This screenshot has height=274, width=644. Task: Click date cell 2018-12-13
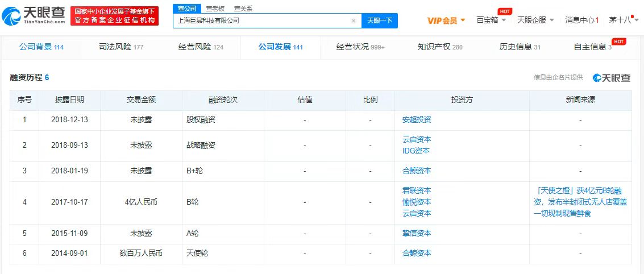tap(69, 120)
